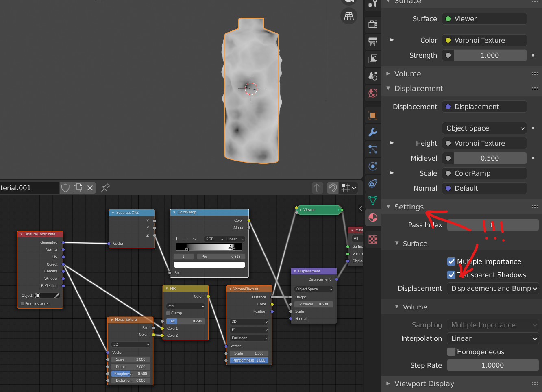Click Displacement socket link field
Viewport: 542px width, 392px height.
point(484,107)
